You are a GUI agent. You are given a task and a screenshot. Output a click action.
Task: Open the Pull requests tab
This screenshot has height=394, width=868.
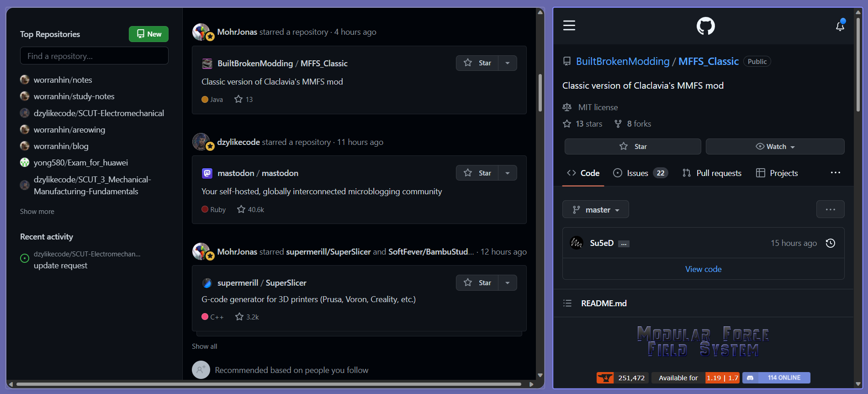click(x=712, y=173)
